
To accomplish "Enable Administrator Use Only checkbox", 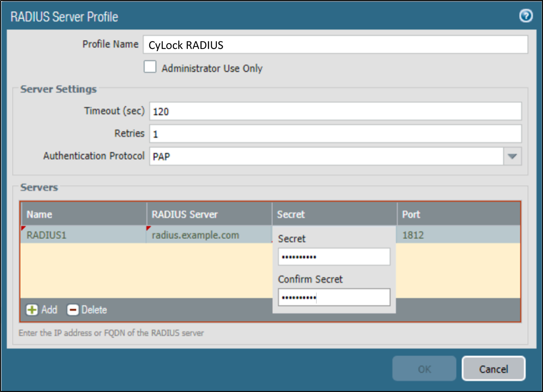I will click(x=150, y=67).
